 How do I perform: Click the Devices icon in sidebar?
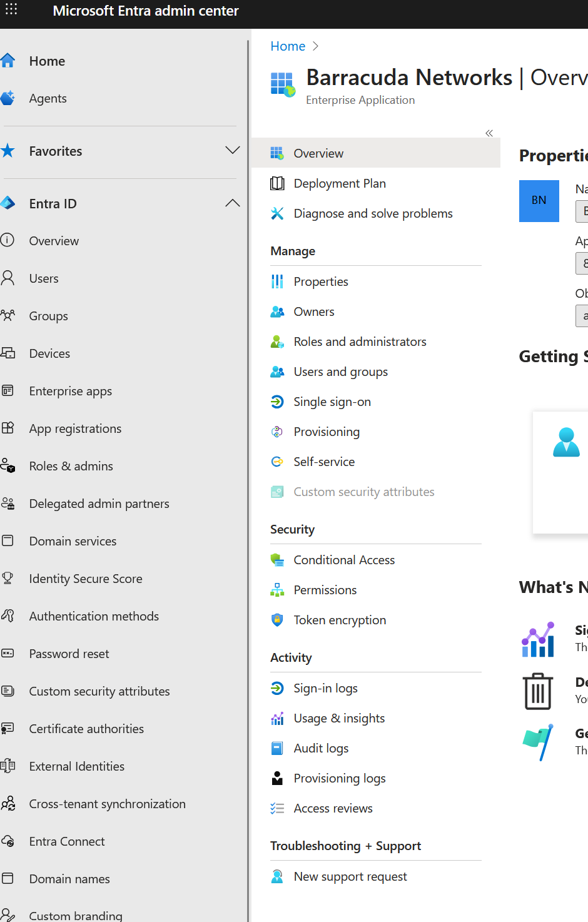pos(8,353)
